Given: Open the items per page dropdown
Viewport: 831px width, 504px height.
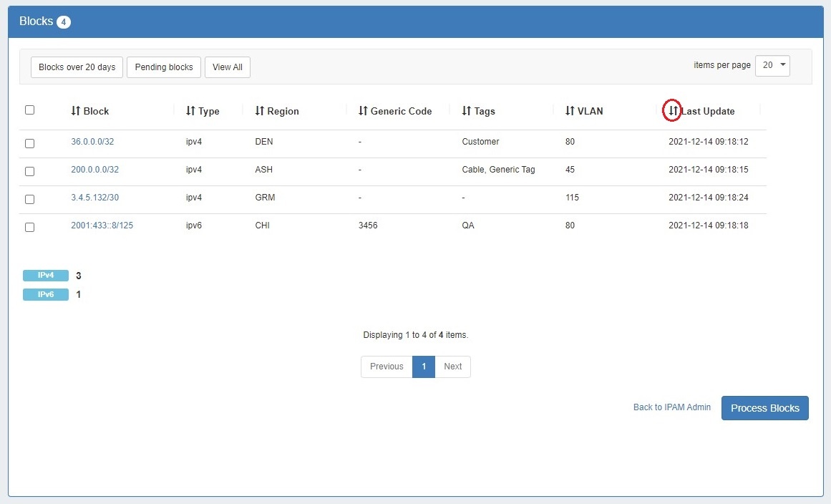Looking at the screenshot, I should 772,65.
